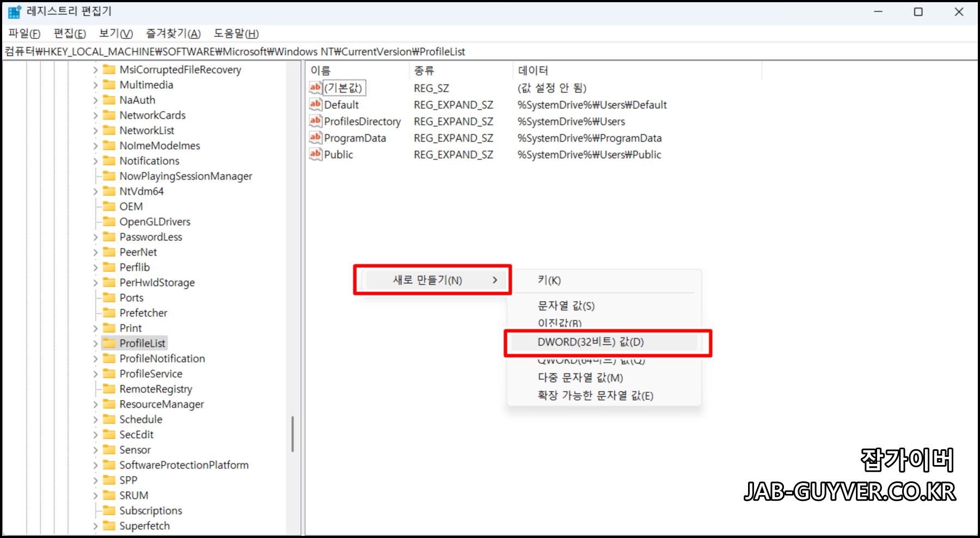The height and width of the screenshot is (538, 980).
Task: Click the string icon next to ProfilesDirectory
Action: click(x=315, y=121)
